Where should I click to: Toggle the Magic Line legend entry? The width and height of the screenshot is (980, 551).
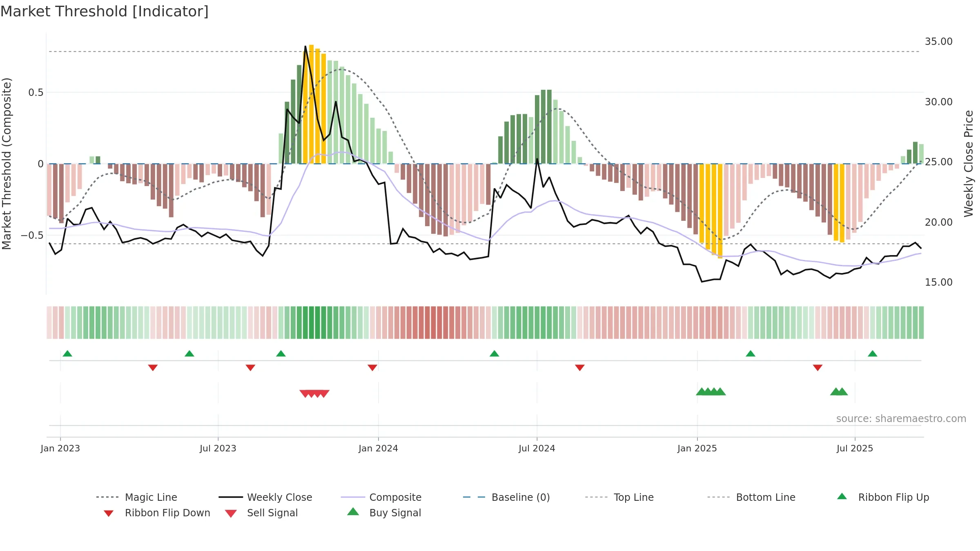click(136, 497)
